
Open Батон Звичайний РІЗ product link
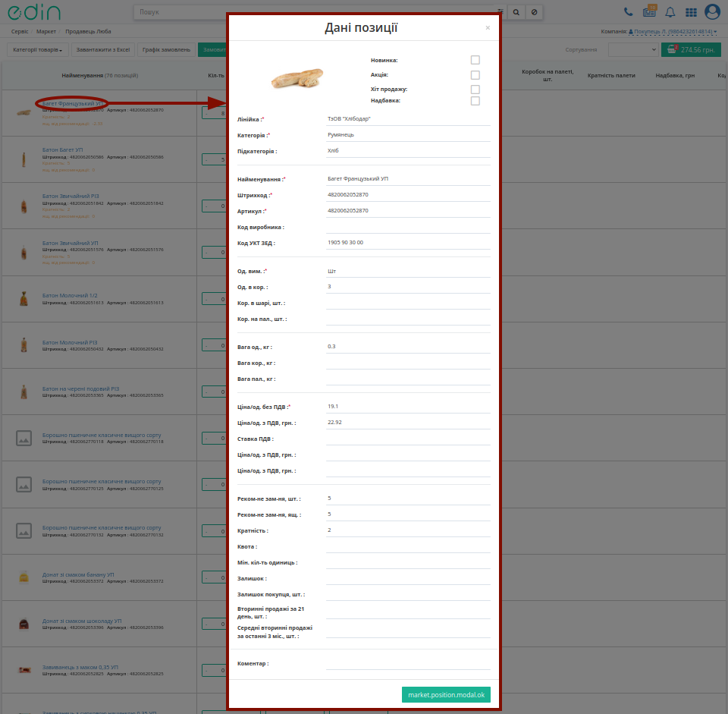click(71, 196)
